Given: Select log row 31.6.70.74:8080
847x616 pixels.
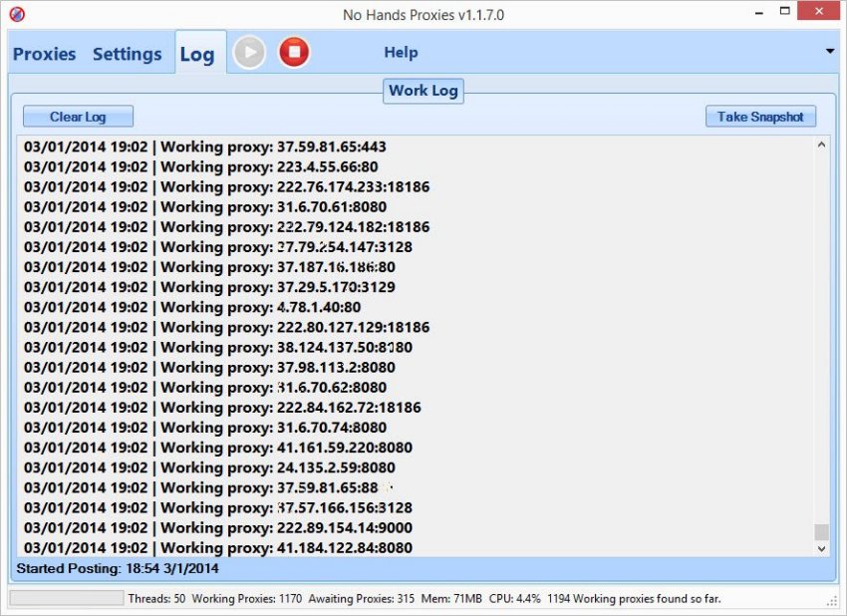Looking at the screenshot, I should (205, 428).
